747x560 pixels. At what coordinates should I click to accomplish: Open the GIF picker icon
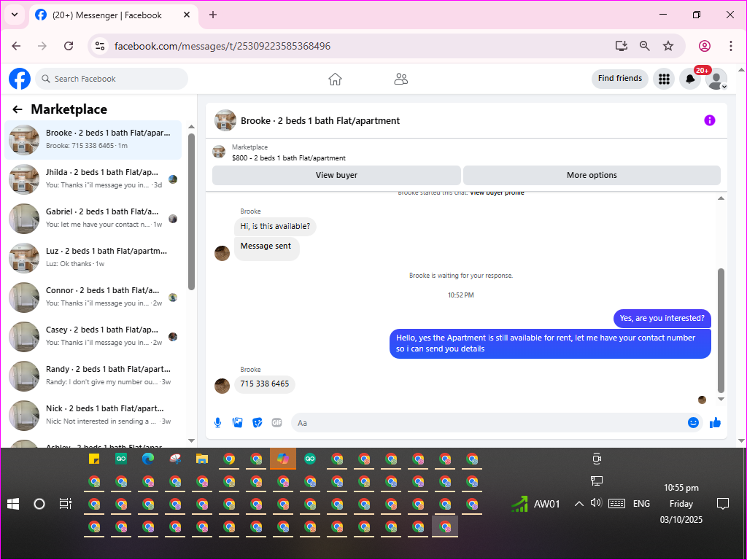click(x=276, y=422)
